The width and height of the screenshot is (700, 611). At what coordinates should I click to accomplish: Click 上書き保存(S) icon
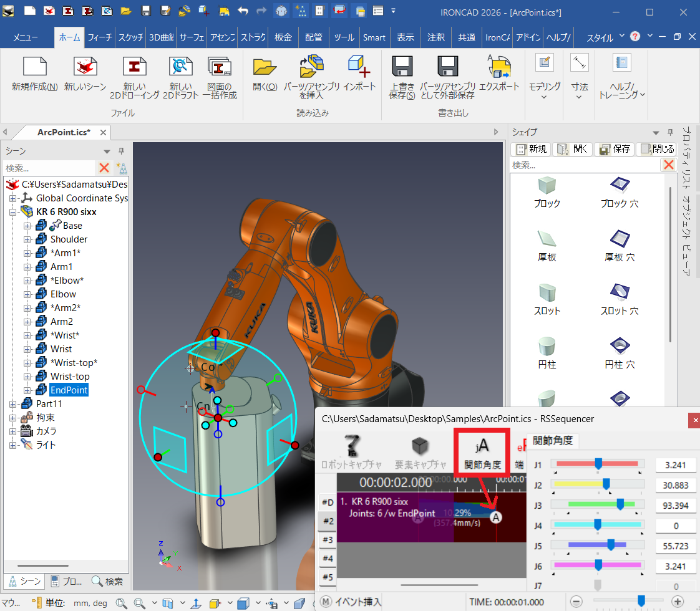[x=402, y=67]
